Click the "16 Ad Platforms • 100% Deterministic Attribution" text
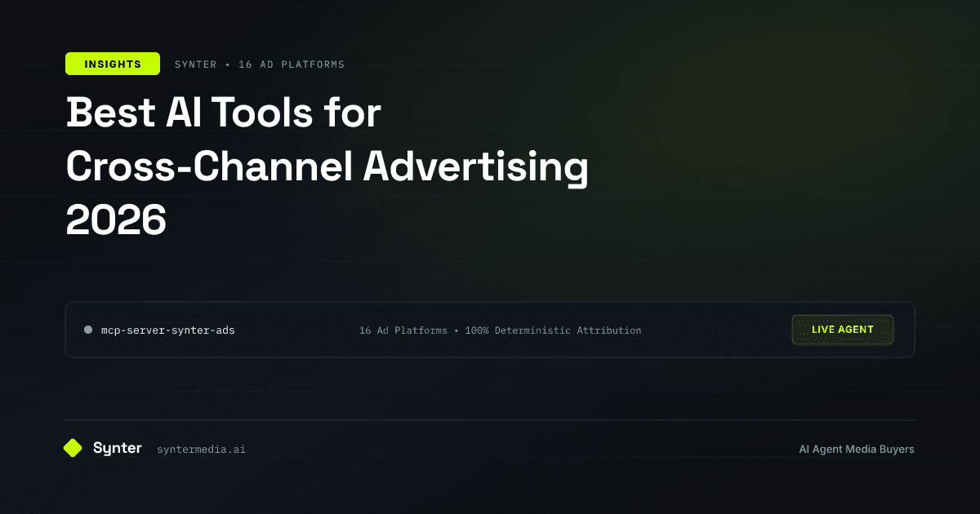 pos(500,330)
